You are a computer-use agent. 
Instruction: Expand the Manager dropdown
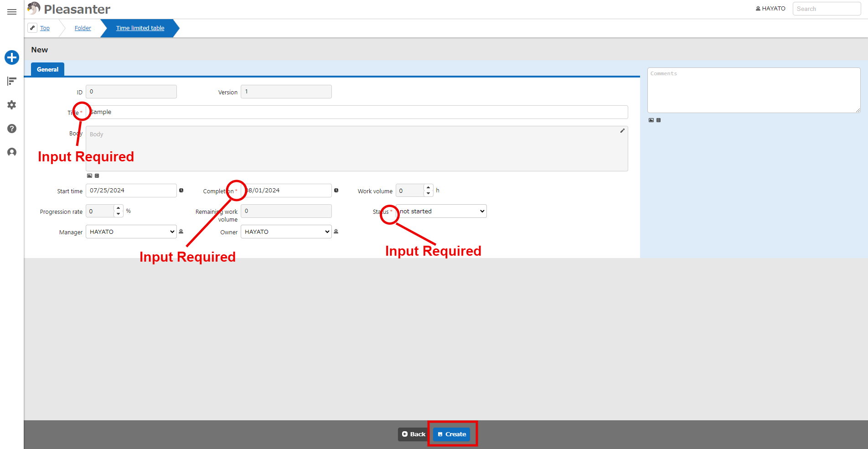(x=131, y=232)
